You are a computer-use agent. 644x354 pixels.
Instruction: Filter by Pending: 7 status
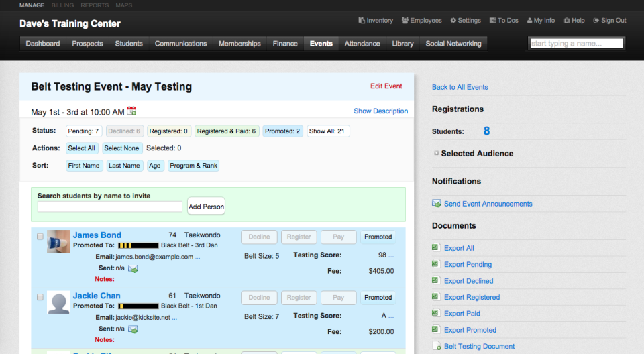tap(83, 131)
